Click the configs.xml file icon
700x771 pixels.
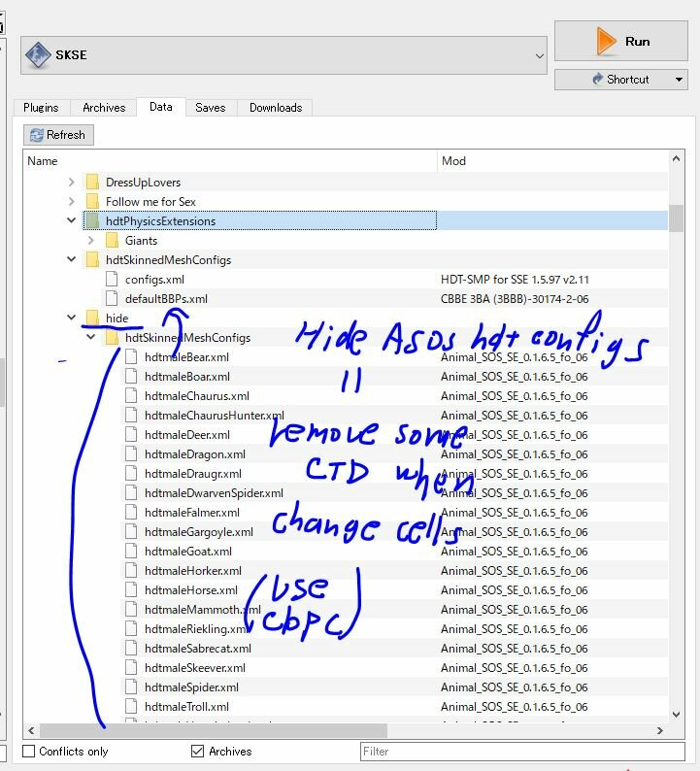click(x=112, y=280)
